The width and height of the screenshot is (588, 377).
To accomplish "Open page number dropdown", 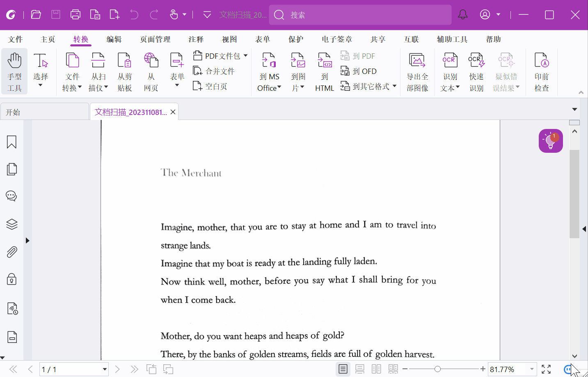I will 105,369.
